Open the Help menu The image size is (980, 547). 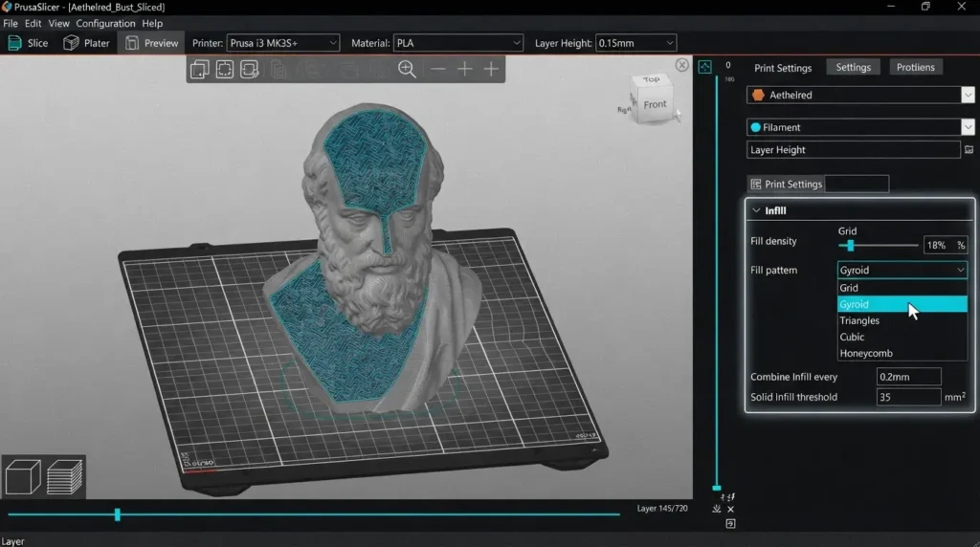[152, 23]
